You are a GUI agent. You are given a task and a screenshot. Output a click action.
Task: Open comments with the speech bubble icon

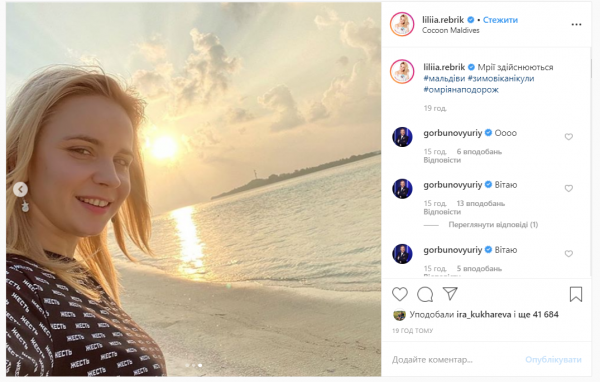click(425, 294)
